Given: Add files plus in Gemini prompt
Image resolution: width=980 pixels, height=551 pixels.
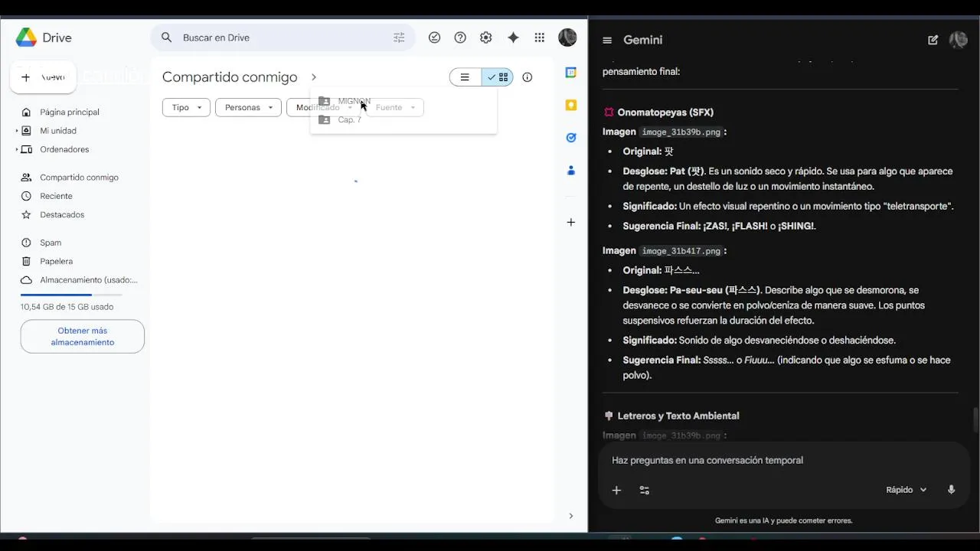Looking at the screenshot, I should tap(616, 490).
